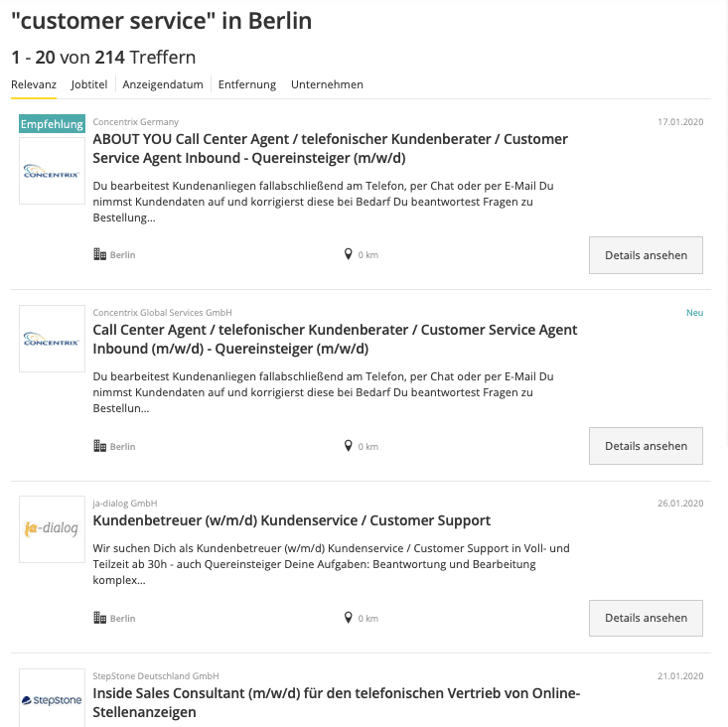The height and width of the screenshot is (727, 728).
Task: Click location pin icon in ja-dialog listing
Action: pyautogui.click(x=349, y=617)
